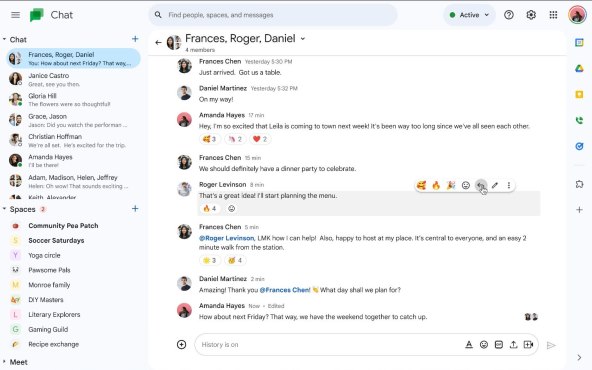The height and width of the screenshot is (370, 592).
Task: Open Google Tasks in the side panel
Action: pos(579,146)
